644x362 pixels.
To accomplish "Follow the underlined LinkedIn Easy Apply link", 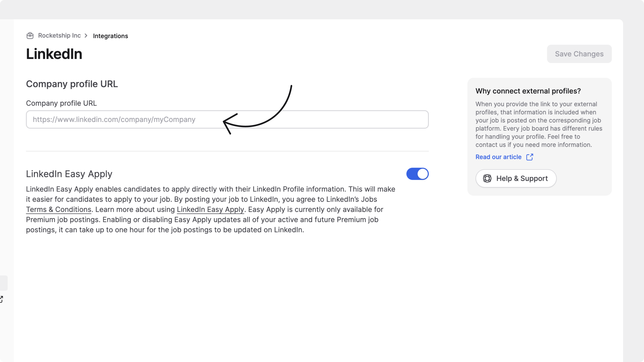I will (210, 210).
